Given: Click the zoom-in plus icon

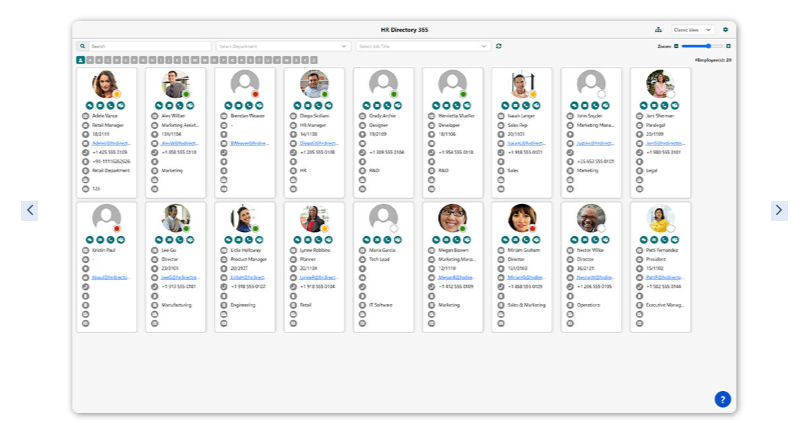Looking at the screenshot, I should tap(728, 46).
